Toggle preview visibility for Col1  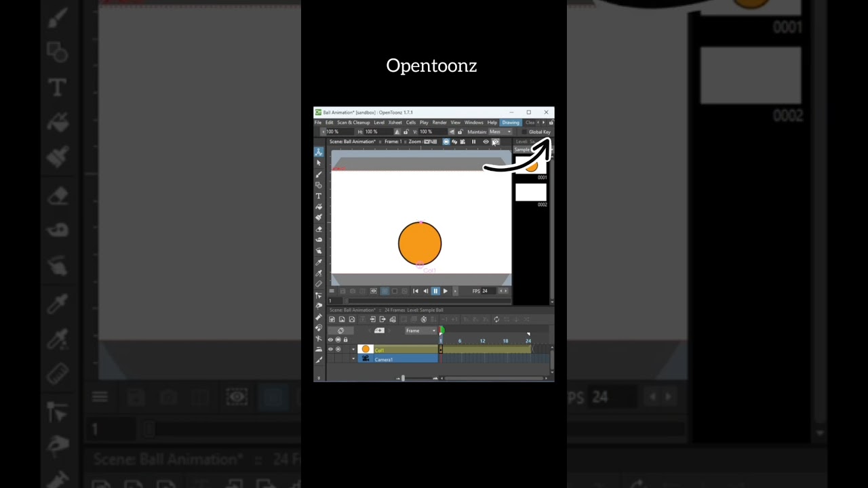[330, 350]
